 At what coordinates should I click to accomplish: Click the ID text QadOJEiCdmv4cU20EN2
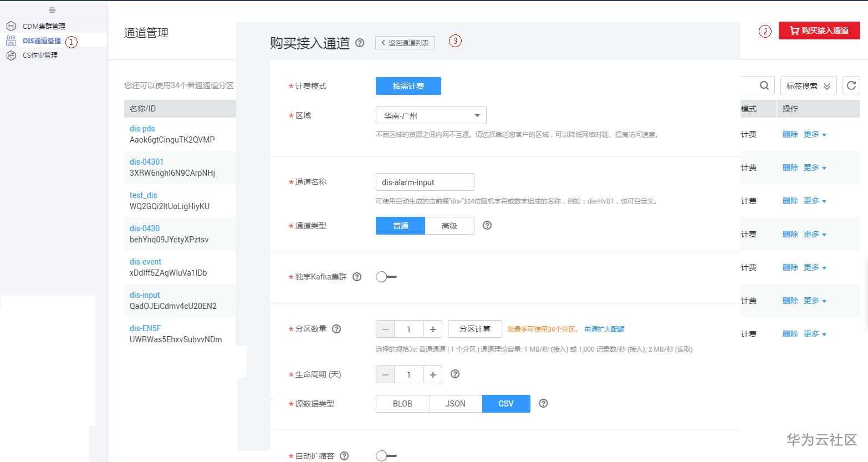pyautogui.click(x=173, y=306)
